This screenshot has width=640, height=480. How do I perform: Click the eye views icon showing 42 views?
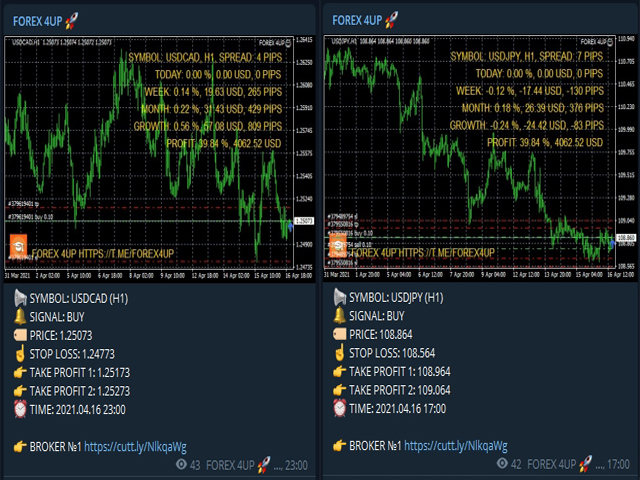pos(501,465)
